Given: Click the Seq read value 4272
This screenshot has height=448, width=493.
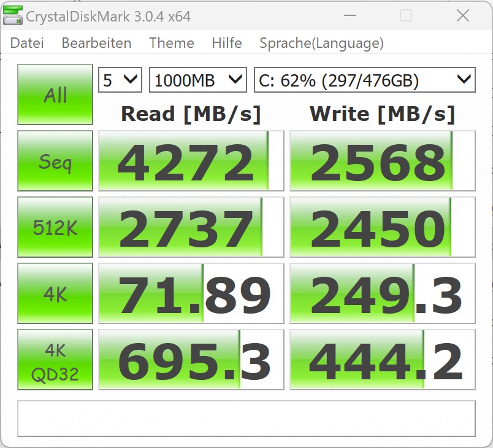Looking at the screenshot, I should click(191, 161).
